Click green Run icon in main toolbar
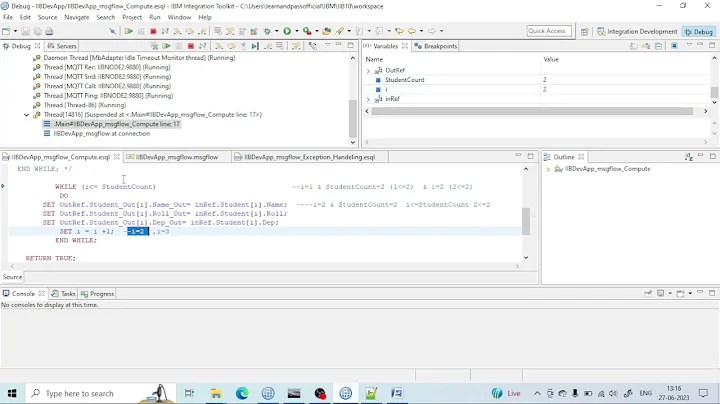The image size is (720, 404). coord(287,31)
